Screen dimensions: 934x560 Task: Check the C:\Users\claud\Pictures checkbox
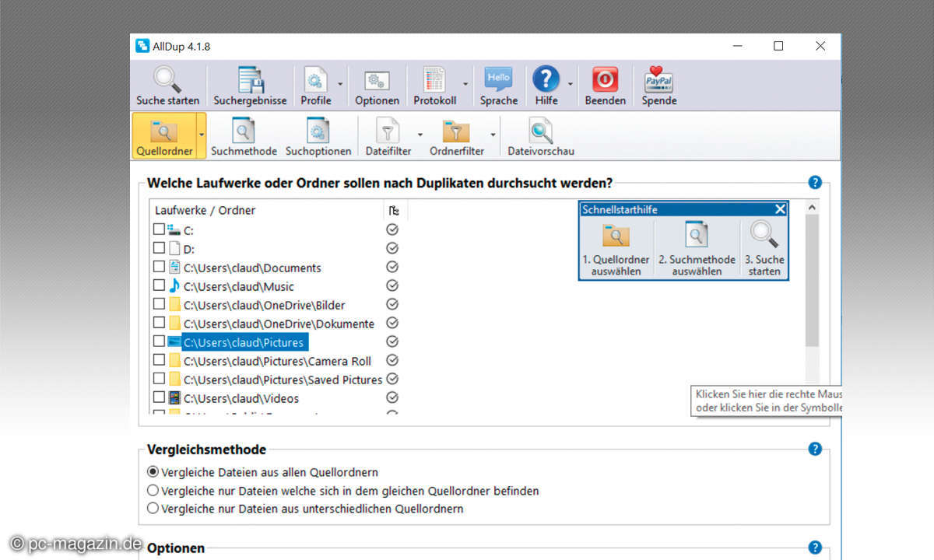(159, 341)
